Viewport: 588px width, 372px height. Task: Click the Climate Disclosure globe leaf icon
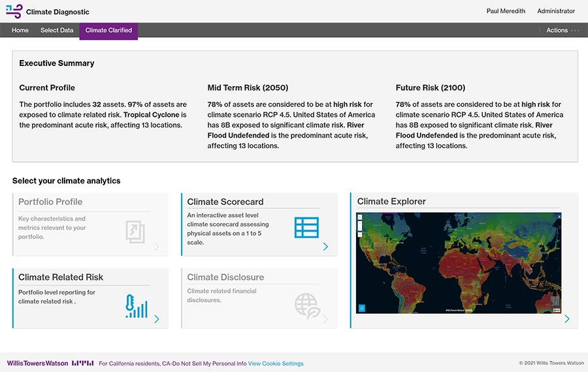pos(306,305)
